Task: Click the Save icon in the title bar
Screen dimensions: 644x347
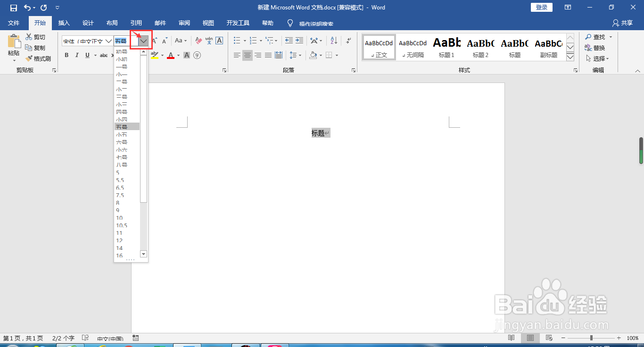Action: 14,8
